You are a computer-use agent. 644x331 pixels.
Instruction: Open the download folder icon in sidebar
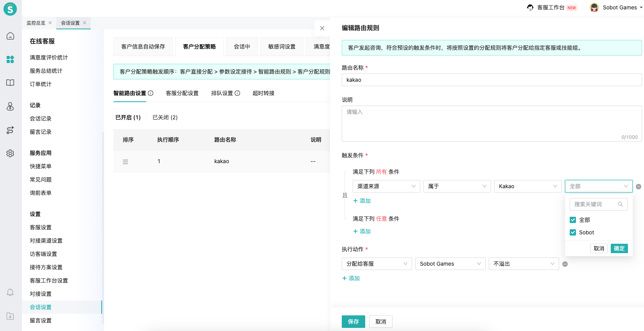click(x=11, y=316)
